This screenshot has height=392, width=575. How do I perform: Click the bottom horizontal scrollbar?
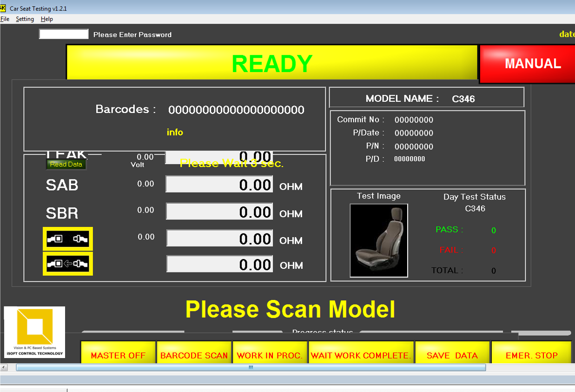(x=250, y=367)
